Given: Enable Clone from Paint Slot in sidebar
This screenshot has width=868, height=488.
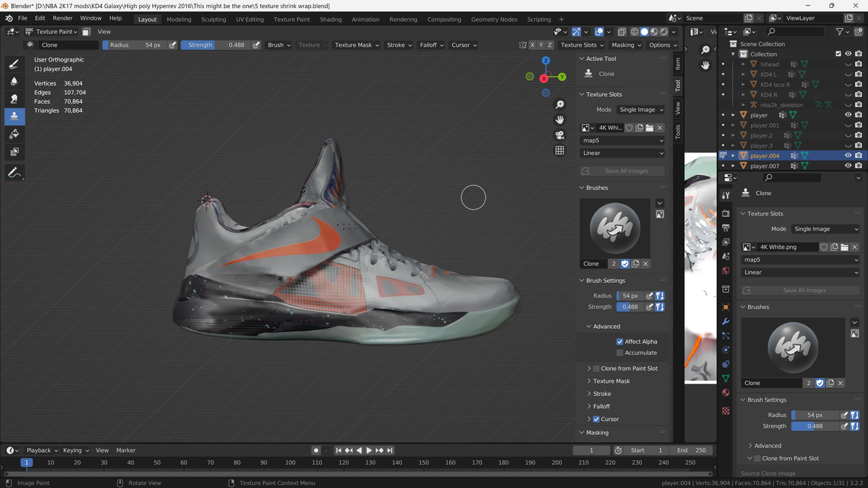Looking at the screenshot, I should point(596,368).
